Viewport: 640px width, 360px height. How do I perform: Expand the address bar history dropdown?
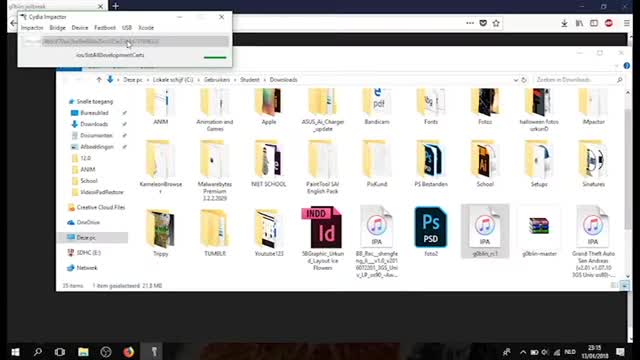coord(516,80)
